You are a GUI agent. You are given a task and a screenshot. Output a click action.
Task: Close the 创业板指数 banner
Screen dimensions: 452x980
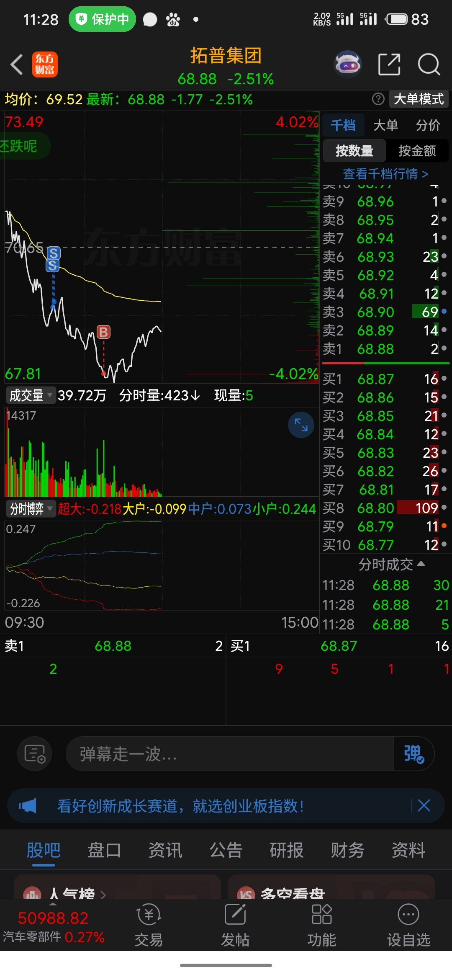(424, 805)
